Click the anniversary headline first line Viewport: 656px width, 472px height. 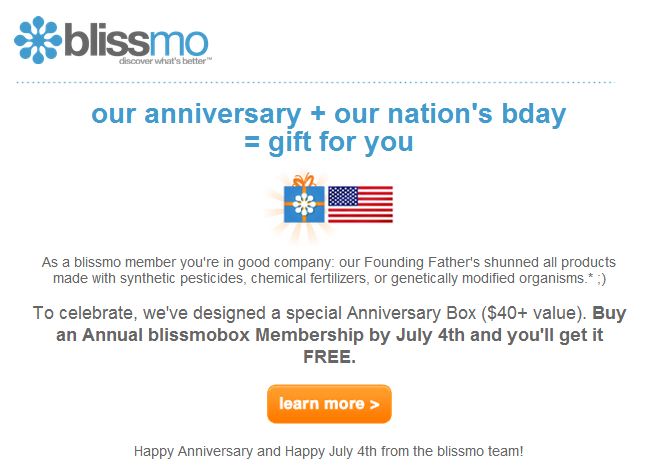pos(328,113)
